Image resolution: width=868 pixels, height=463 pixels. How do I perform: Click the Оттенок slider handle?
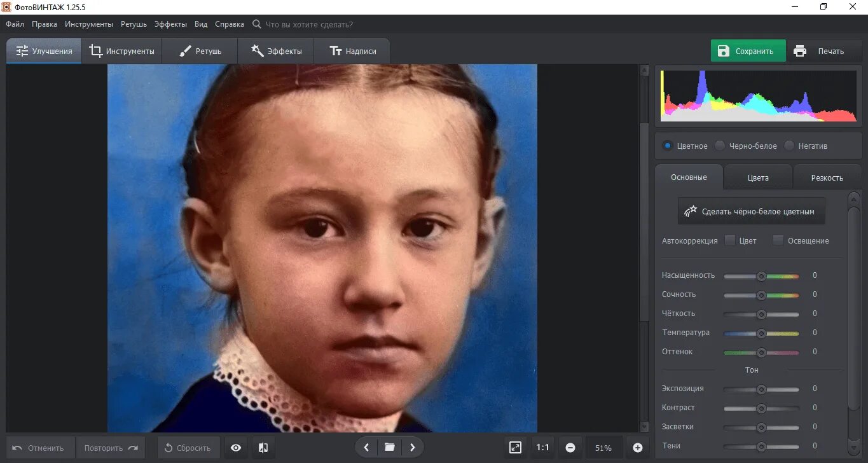(761, 352)
